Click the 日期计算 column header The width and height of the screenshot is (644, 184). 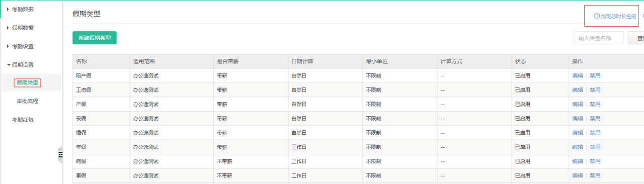click(x=302, y=61)
